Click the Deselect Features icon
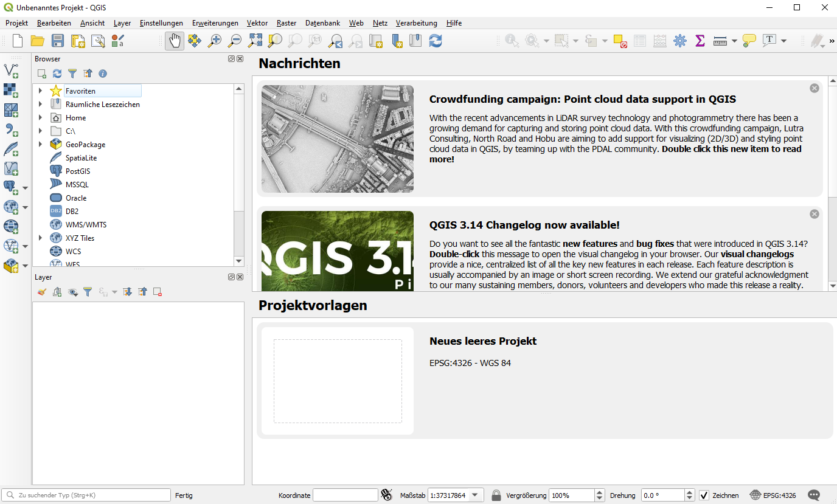 pyautogui.click(x=620, y=41)
